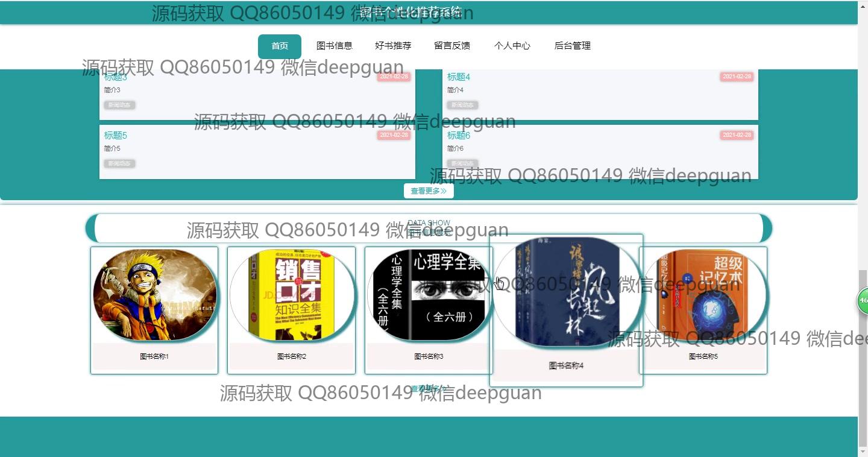The height and width of the screenshot is (457, 868).
Task: Open 个人中心 menu item
Action: (512, 46)
